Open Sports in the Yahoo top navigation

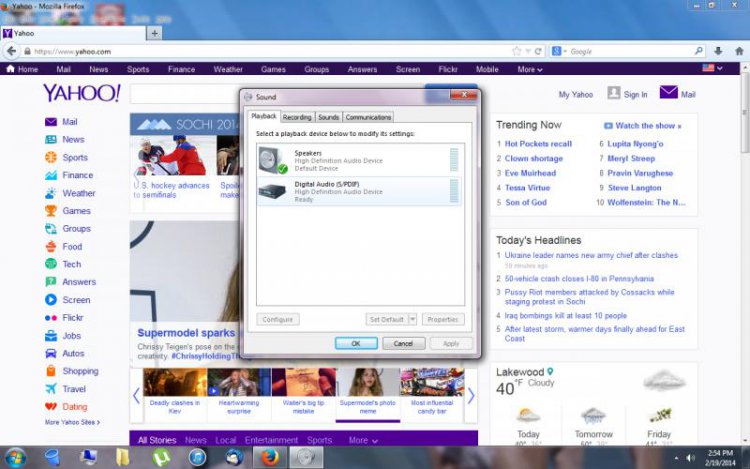pos(138,69)
